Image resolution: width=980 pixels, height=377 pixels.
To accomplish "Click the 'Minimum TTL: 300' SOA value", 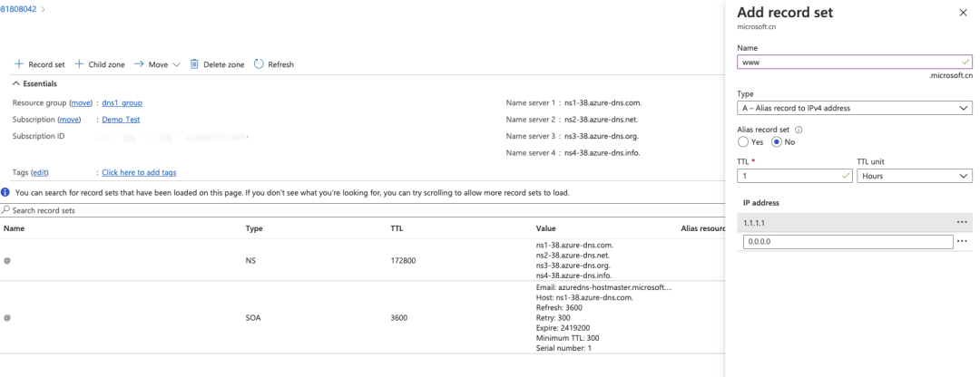I will 567,338.
